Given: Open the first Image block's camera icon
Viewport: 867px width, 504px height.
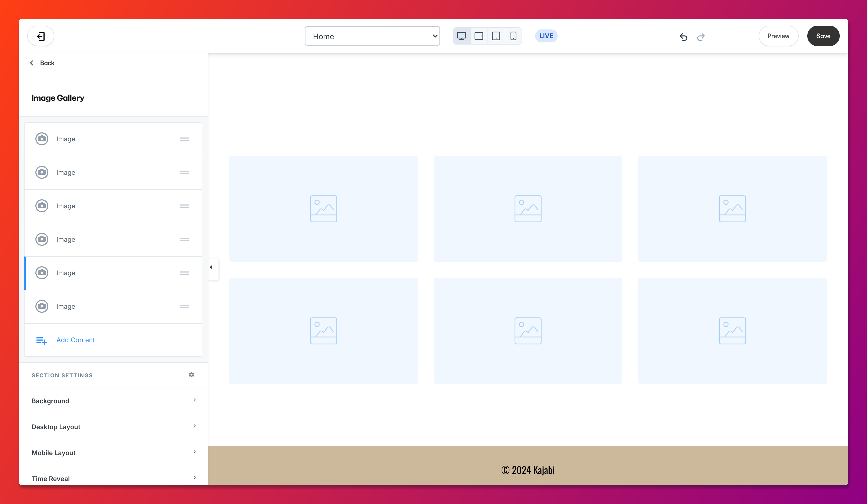Looking at the screenshot, I should pyautogui.click(x=42, y=139).
